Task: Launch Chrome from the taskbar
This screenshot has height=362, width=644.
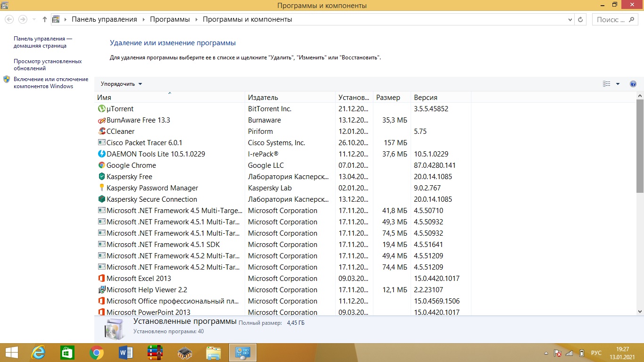Action: tap(97, 353)
